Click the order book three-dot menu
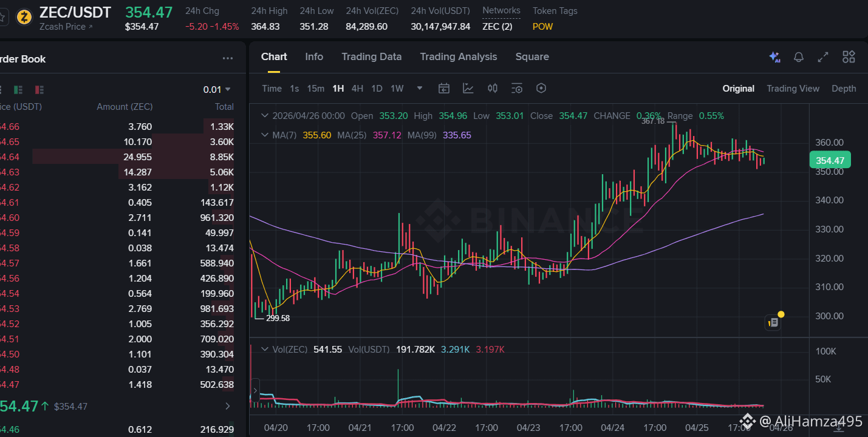 point(228,59)
